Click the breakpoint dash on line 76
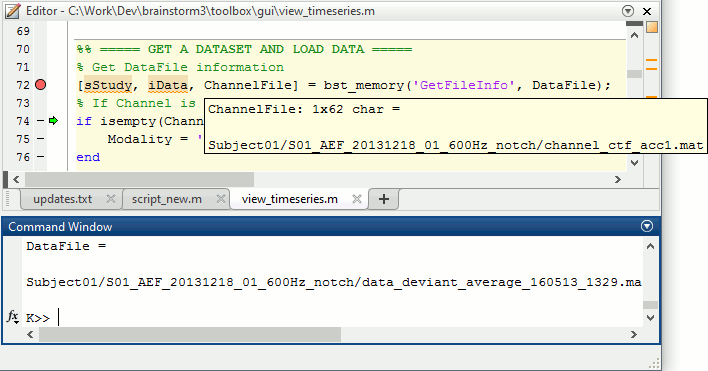This screenshot has height=371, width=708. (x=41, y=157)
